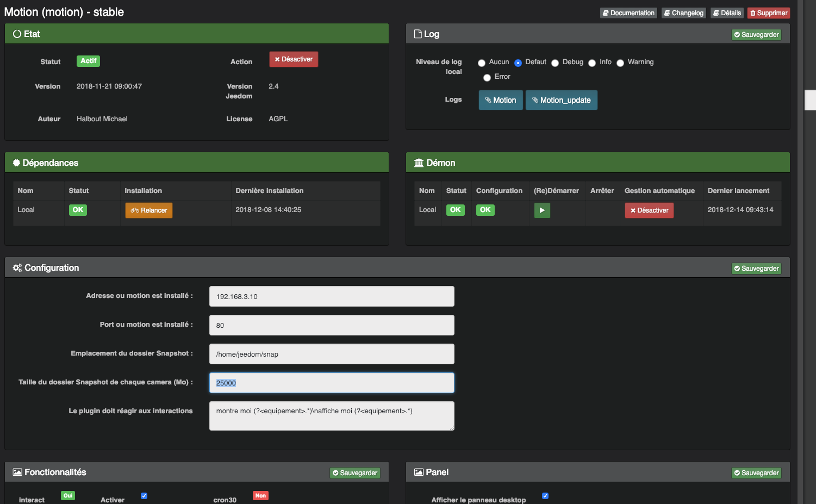Click the Dernière installation column header
This screenshot has width=816, height=504.
point(270,191)
